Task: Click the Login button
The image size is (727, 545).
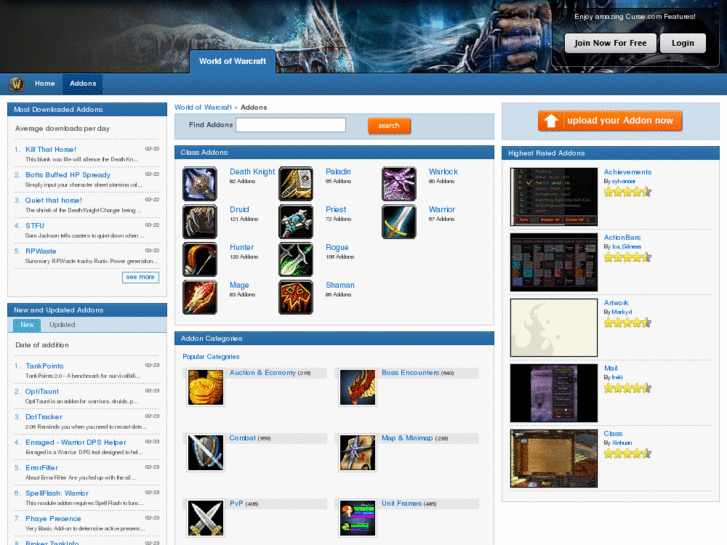Action: 683,43
